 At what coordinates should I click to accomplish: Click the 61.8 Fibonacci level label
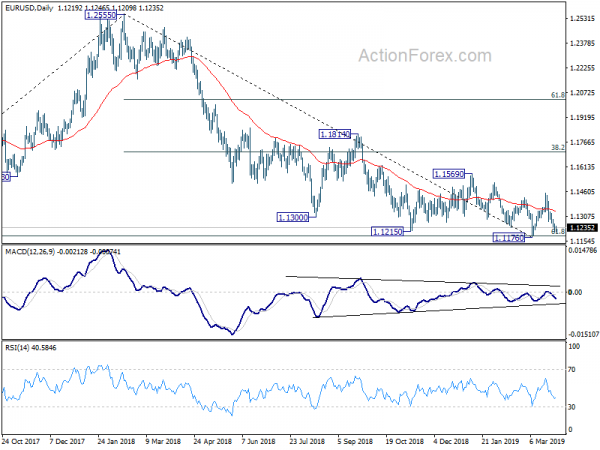(x=558, y=95)
